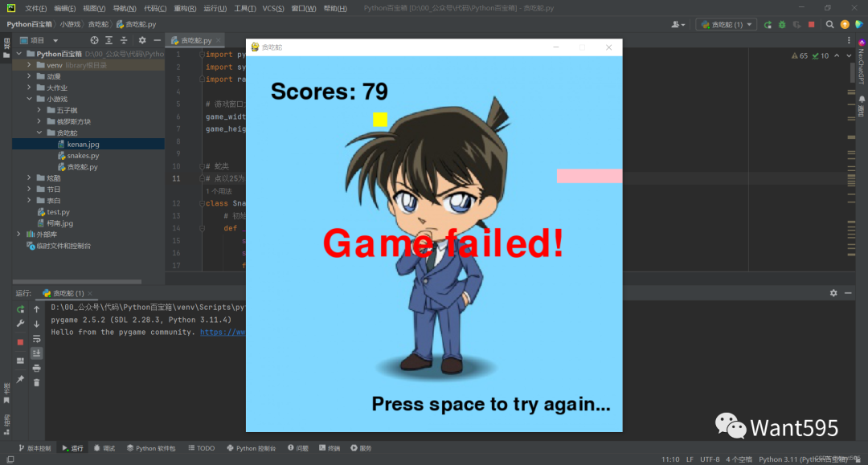
Task: Open the 文件(F) menu
Action: (36, 8)
